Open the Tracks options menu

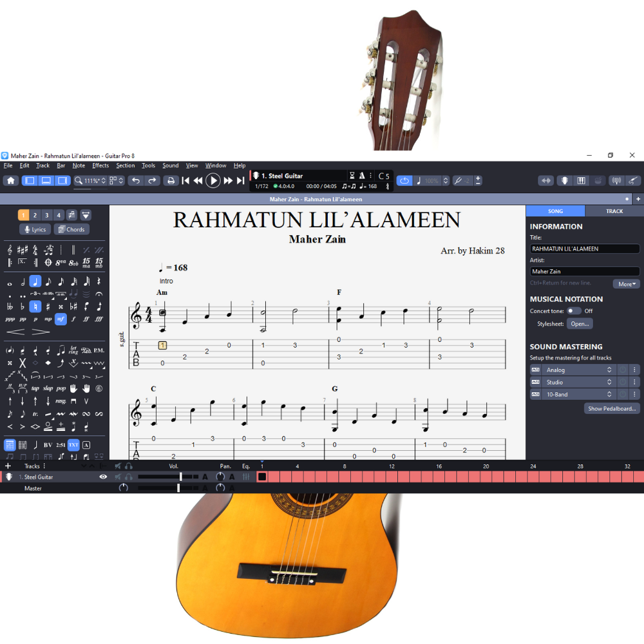[x=44, y=466]
